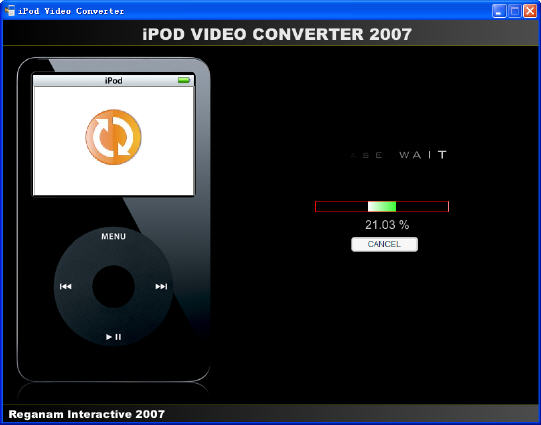541x425 pixels.
Task: Click the green battery icon on iPod screen
Action: pyautogui.click(x=184, y=80)
